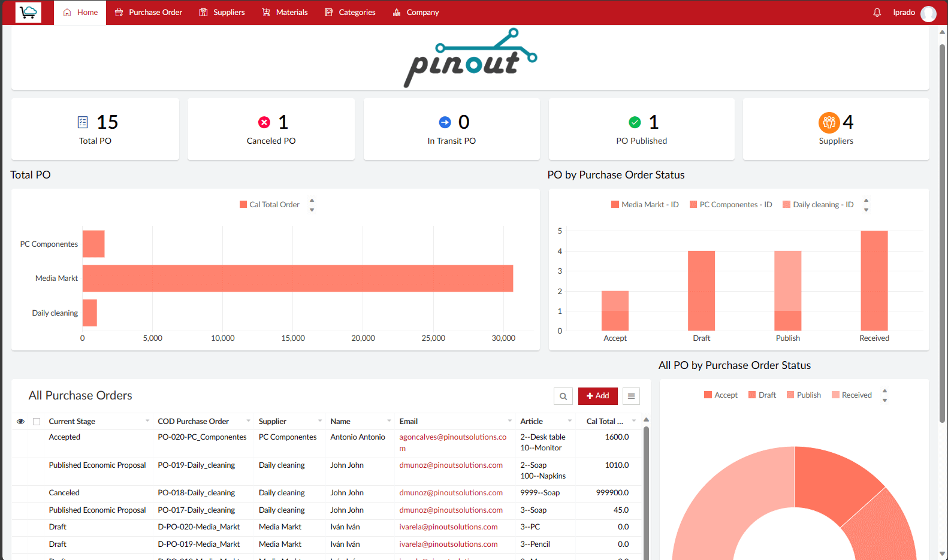Open ivarela email link for D-PO-020-Media_Markt
Screen dimensions: 948x560
pyautogui.click(x=448, y=527)
